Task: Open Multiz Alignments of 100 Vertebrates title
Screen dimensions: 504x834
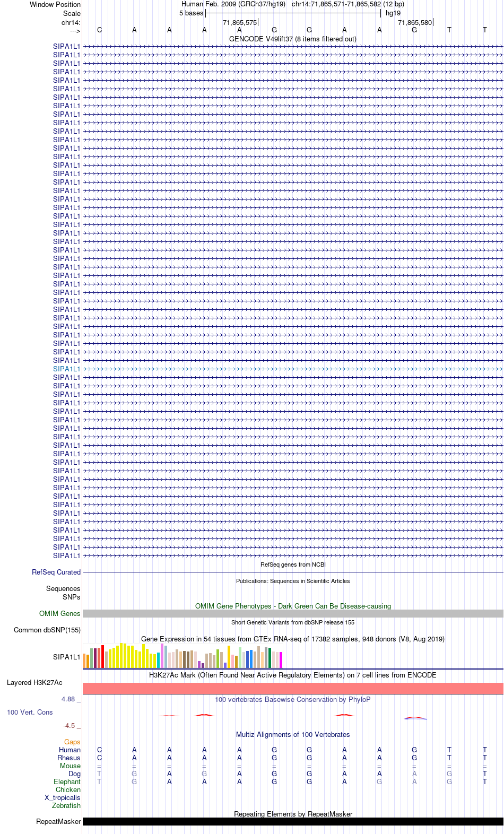Action: click(x=293, y=734)
